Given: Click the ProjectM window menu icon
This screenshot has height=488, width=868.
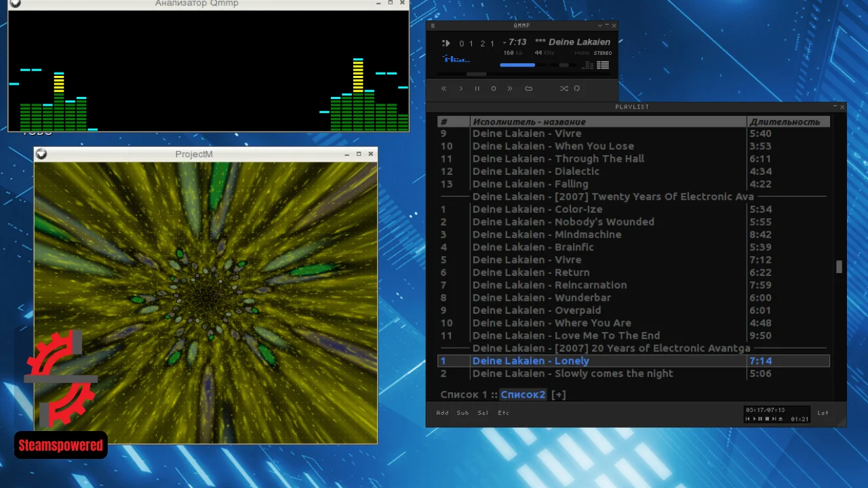Looking at the screenshot, I should tap(41, 154).
